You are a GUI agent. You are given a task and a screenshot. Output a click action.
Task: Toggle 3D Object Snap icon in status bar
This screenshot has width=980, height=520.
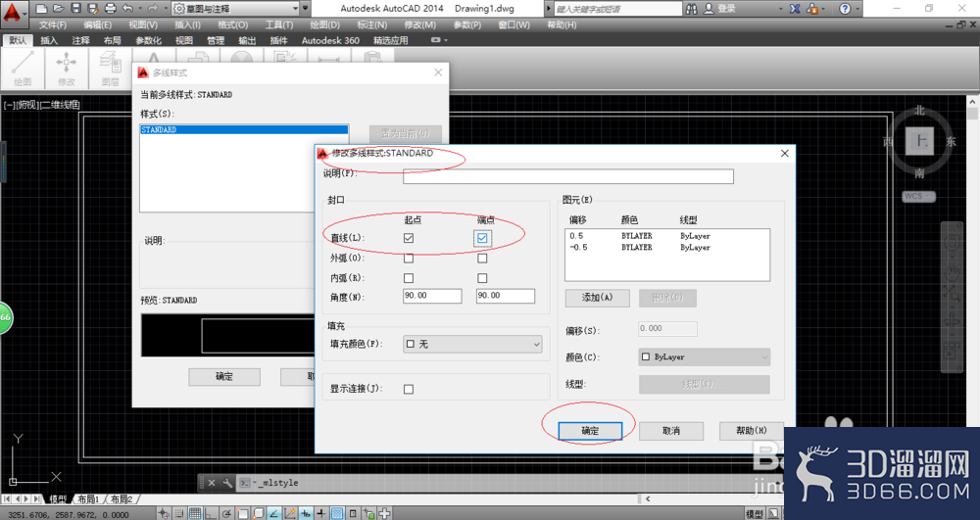258,513
